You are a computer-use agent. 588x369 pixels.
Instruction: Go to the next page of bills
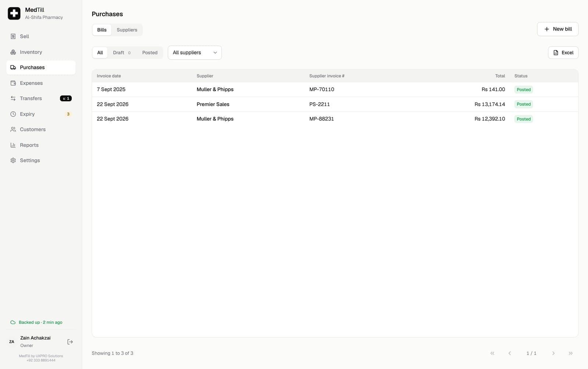[x=553, y=353]
